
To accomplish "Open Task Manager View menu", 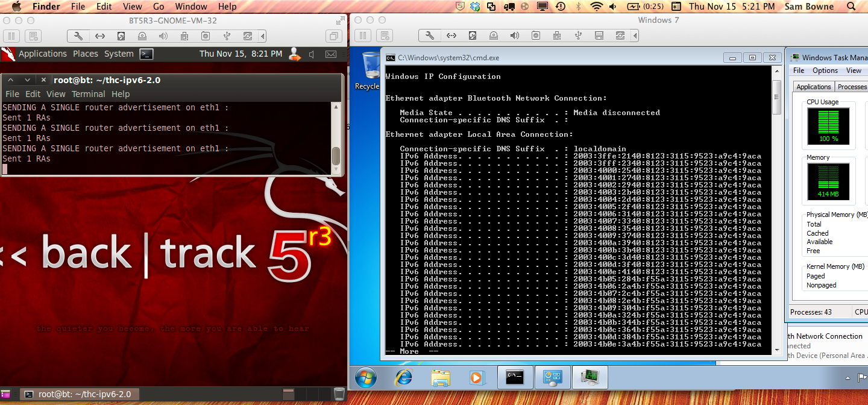I will tap(854, 71).
